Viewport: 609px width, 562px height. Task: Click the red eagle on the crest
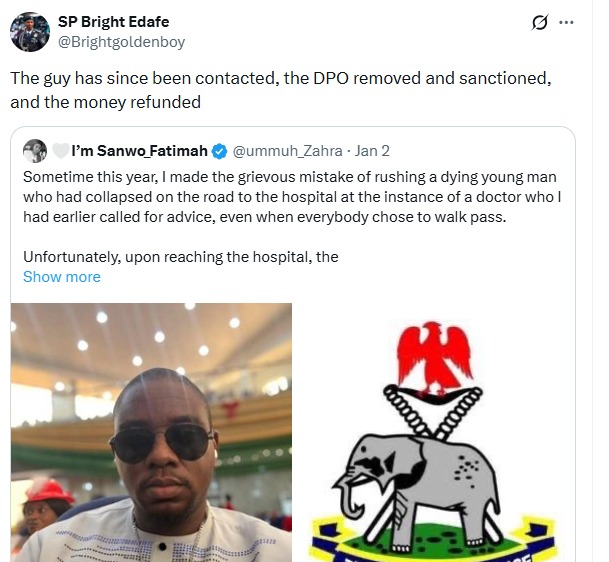click(435, 355)
